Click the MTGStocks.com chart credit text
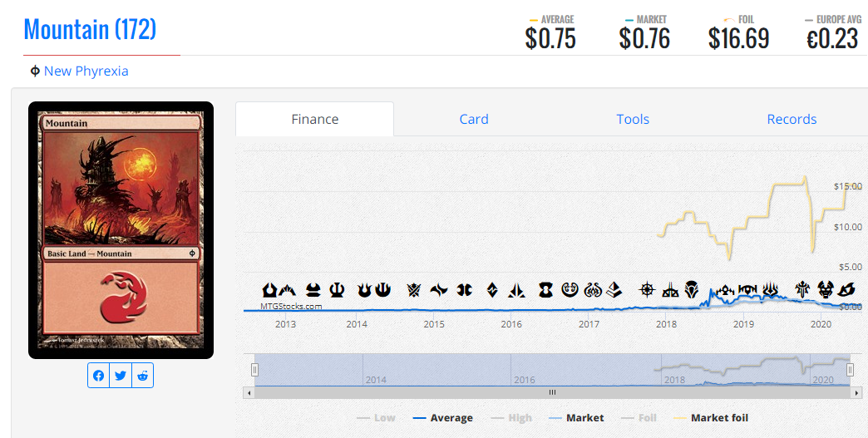868x438 pixels. (291, 306)
